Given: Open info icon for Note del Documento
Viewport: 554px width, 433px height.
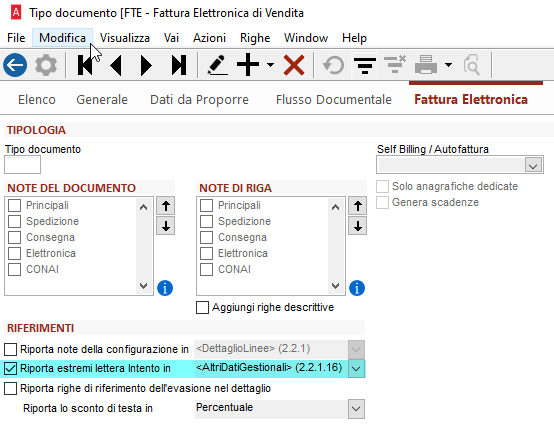Looking at the screenshot, I should (x=165, y=288).
